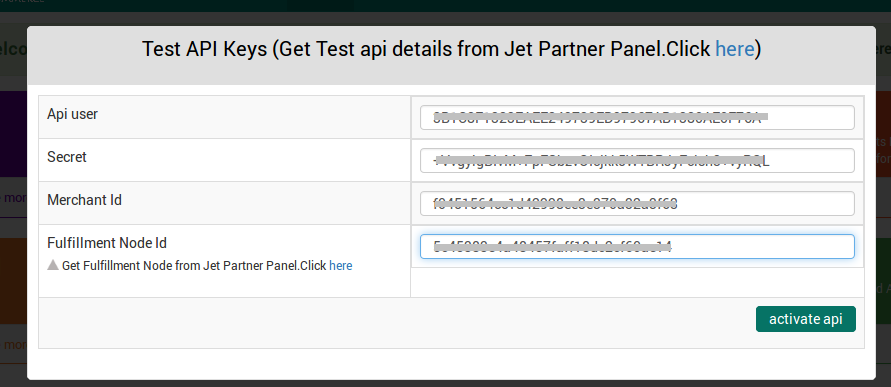Click the partially hidden purple 'mor' link
The image size is (891, 387).
pos(13,198)
